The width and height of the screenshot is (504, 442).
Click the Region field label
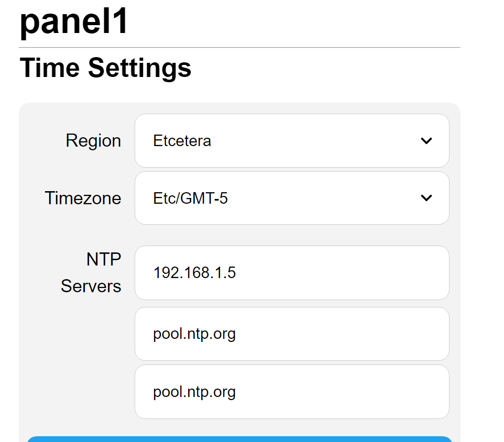93,141
